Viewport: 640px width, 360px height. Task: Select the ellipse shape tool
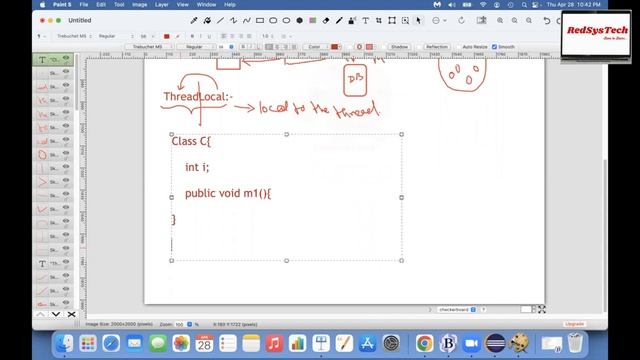click(286, 20)
